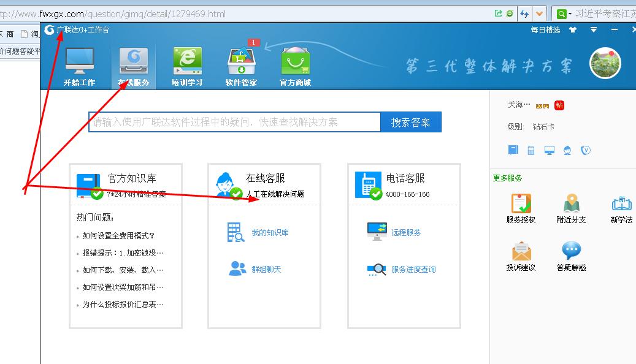Image resolution: width=636 pixels, height=364 pixels.
Task: Click the browser search box
Action: tap(605, 13)
